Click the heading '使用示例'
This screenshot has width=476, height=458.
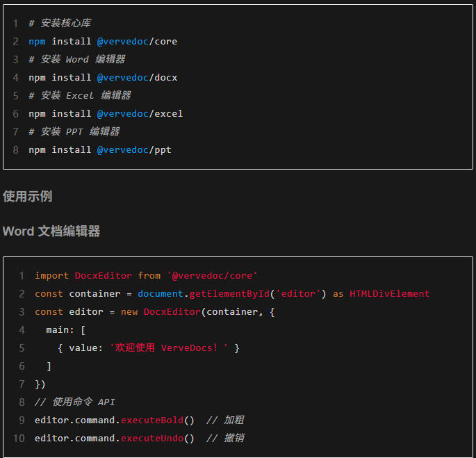point(27,197)
